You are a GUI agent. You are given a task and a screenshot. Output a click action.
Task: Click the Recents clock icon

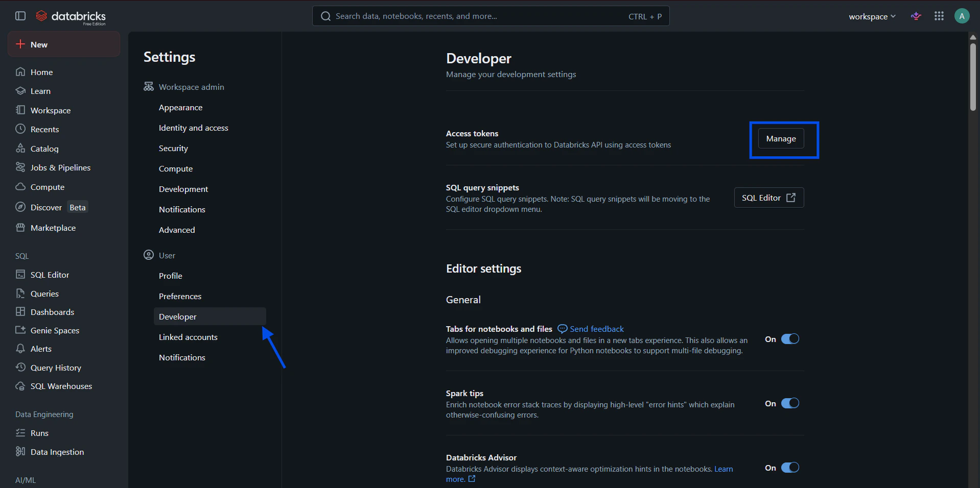pos(20,129)
